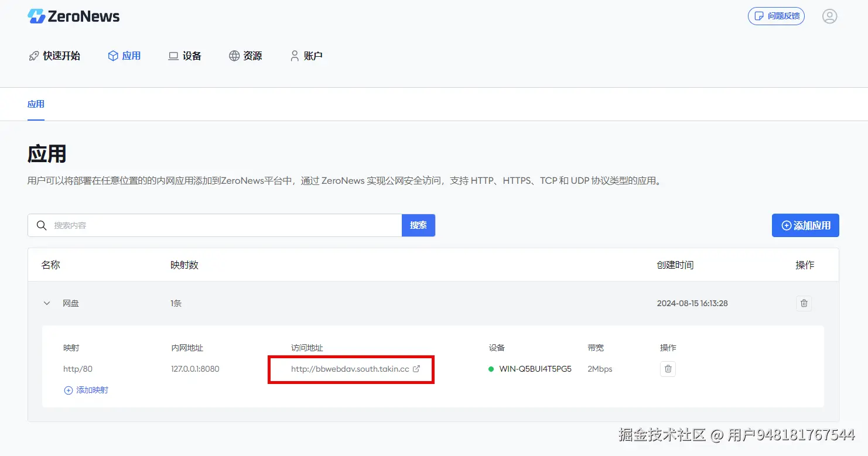This screenshot has height=456, width=868.
Task: Delete the 网盘 application via trash icon
Action: (804, 303)
